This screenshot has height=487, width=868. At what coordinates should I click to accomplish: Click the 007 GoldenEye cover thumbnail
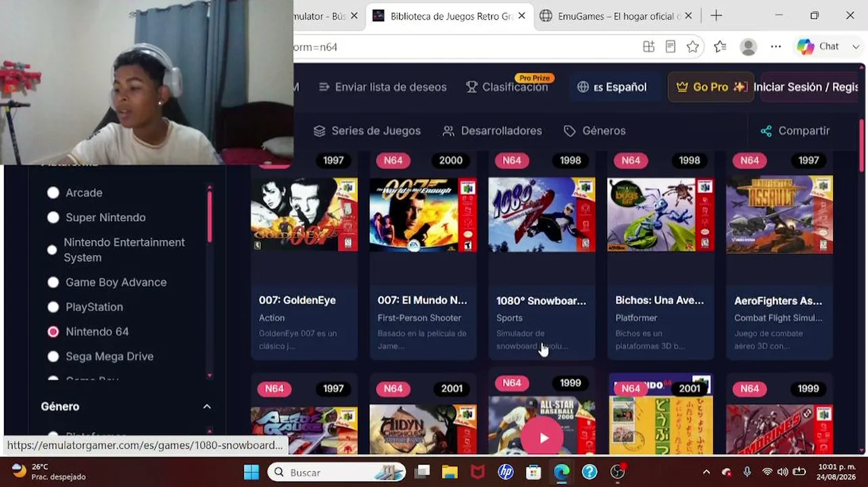304,214
